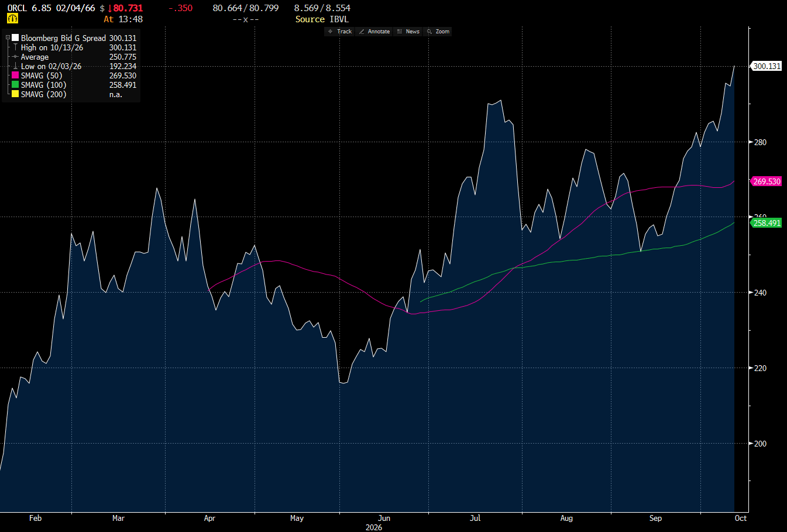Click the white Bloomberg Bid G Spread swatch
Screen dimensions: 787x532
coord(15,38)
